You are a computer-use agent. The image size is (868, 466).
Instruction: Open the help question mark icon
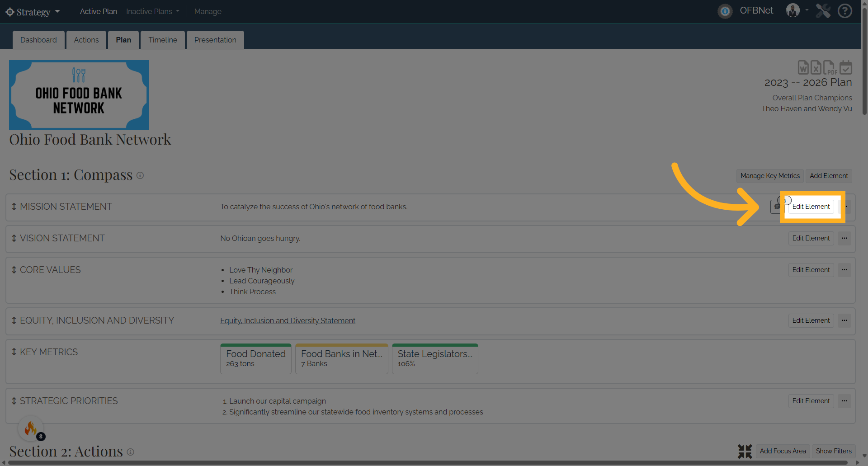tap(845, 10)
